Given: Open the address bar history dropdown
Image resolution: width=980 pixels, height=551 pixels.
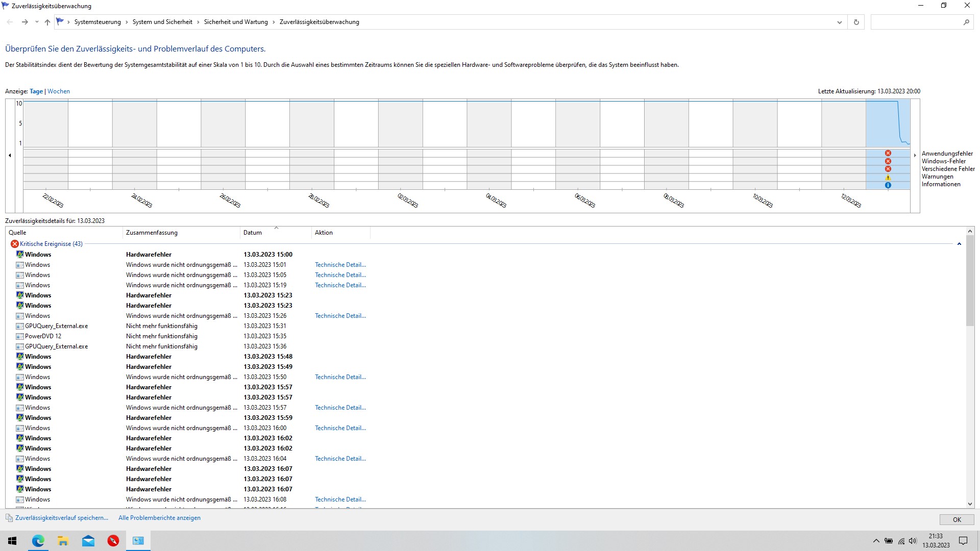Looking at the screenshot, I should 839,22.
